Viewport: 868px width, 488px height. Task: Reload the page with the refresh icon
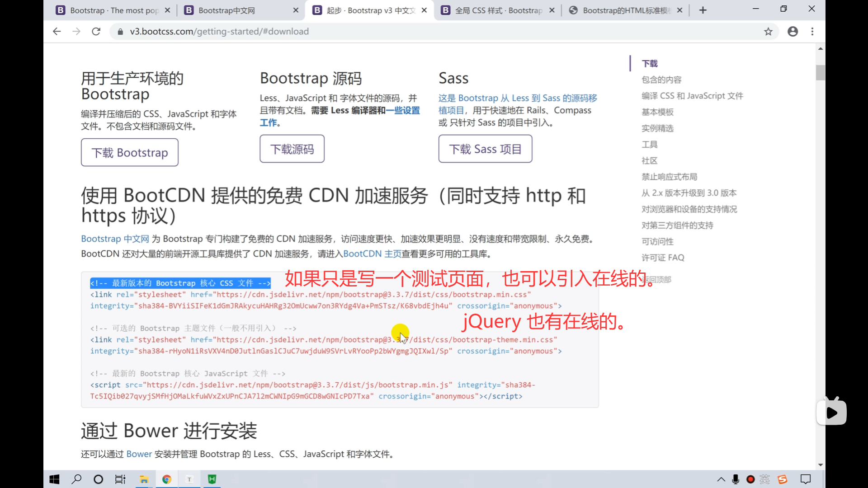(x=96, y=32)
